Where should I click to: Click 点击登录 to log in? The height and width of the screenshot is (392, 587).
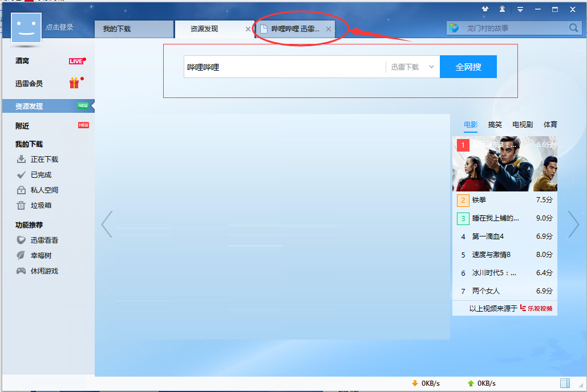[x=59, y=27]
